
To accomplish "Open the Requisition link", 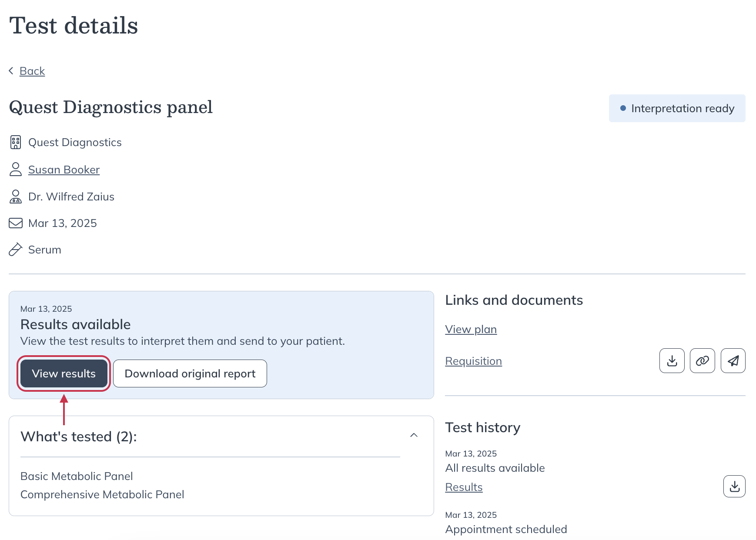I will click(473, 361).
